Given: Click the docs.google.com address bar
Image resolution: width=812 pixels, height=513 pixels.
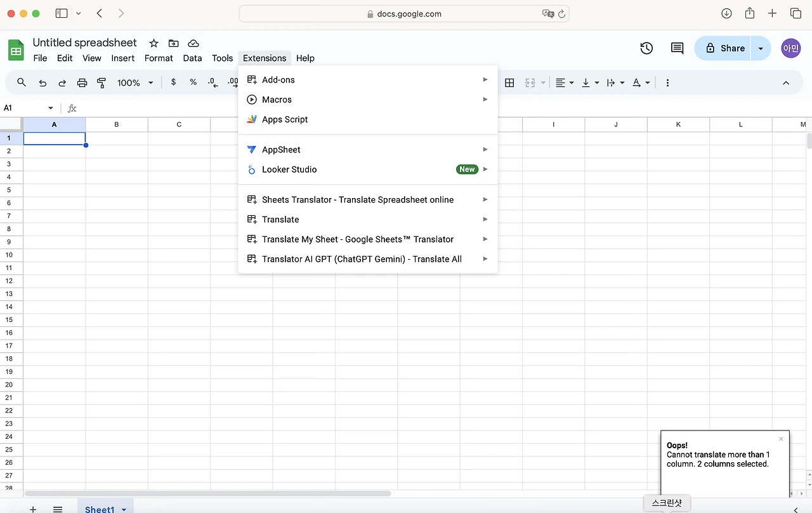Looking at the screenshot, I should [404, 13].
